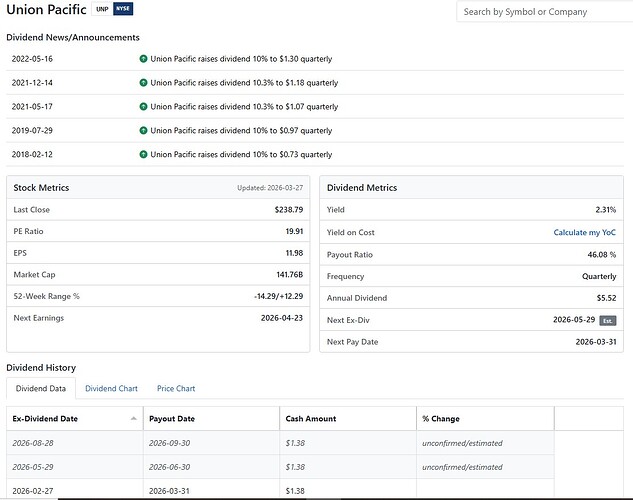Screen dimensions: 633x500
Task: Click the Stock Metrics panel heading
Action: point(41,188)
